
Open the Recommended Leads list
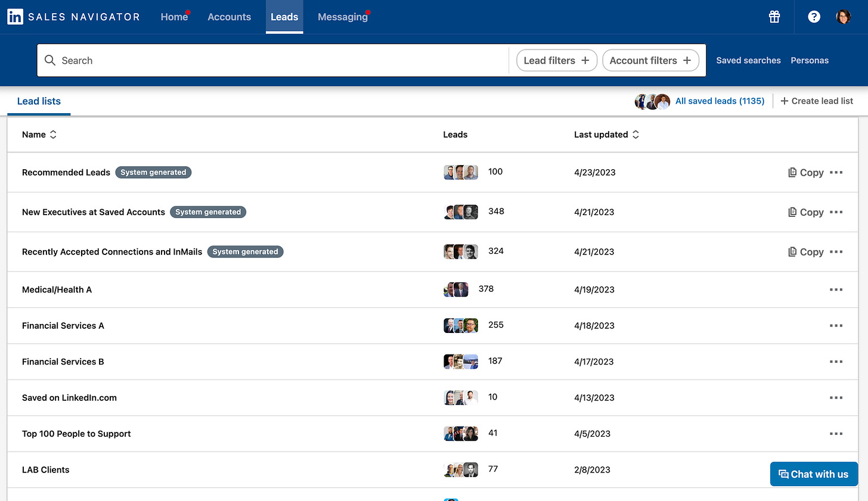pyautogui.click(x=66, y=172)
